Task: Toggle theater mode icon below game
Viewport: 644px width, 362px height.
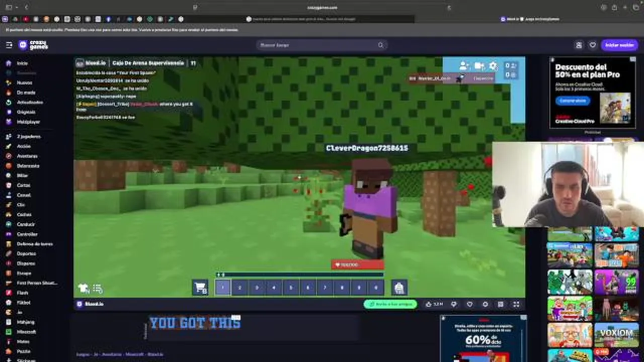Action: click(501, 304)
